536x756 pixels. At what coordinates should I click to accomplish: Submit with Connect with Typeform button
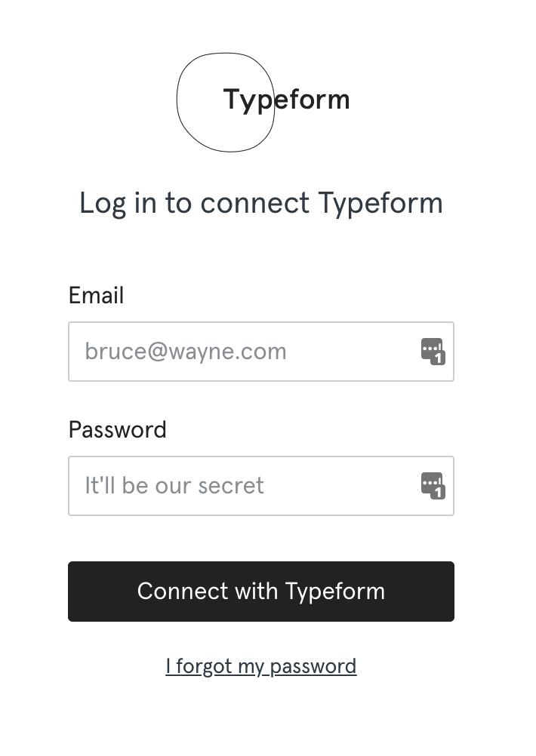261,592
